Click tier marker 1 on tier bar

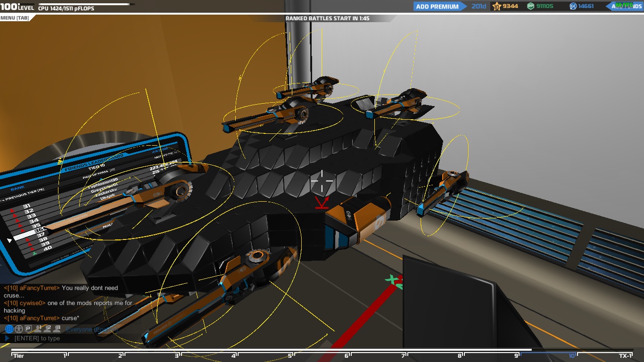click(66, 355)
